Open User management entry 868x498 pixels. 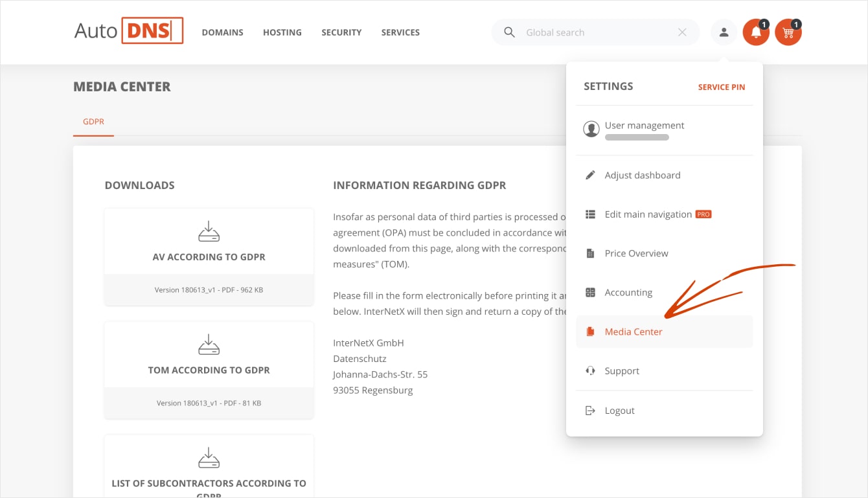tap(665, 130)
